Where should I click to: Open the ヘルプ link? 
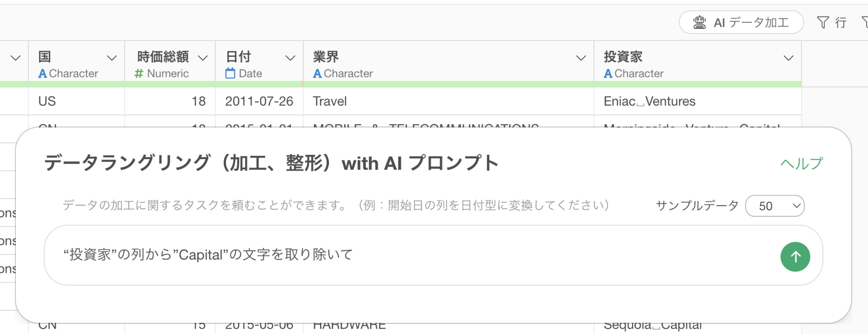click(x=802, y=164)
